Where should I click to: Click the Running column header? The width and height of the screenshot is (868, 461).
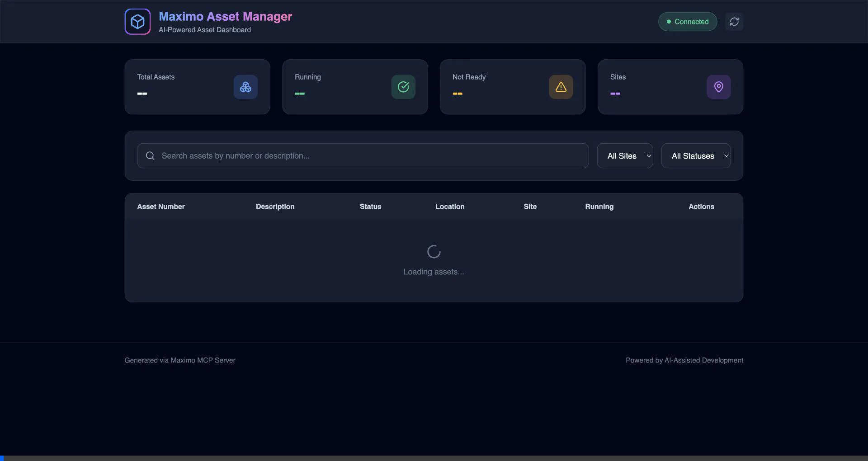tap(599, 207)
